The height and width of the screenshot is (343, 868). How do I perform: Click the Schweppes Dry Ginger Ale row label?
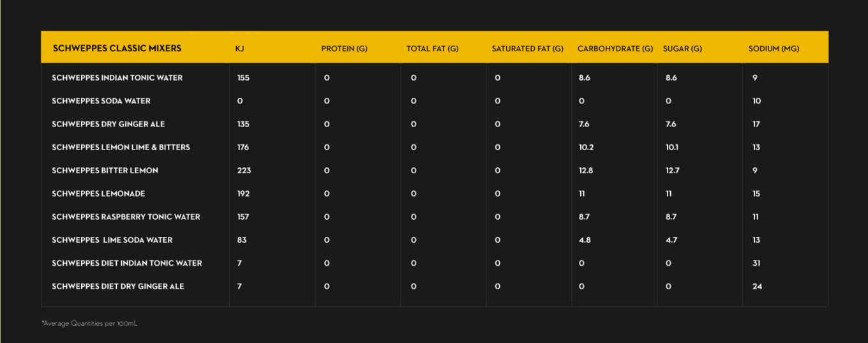click(108, 124)
